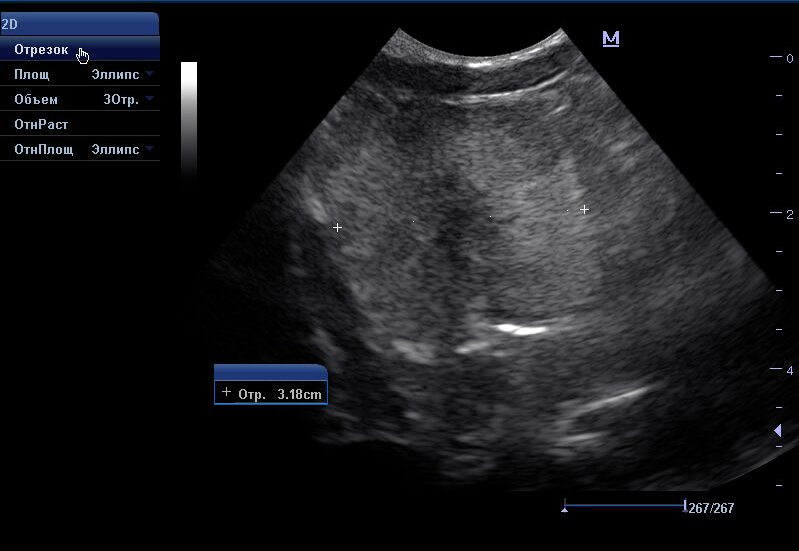This screenshot has width=799, height=551.
Task: Click the focus position arrow on depth scale
Action: tap(777, 430)
